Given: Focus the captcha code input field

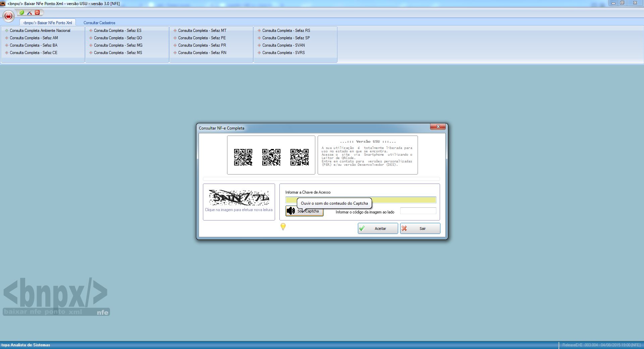Looking at the screenshot, I should point(418,211).
